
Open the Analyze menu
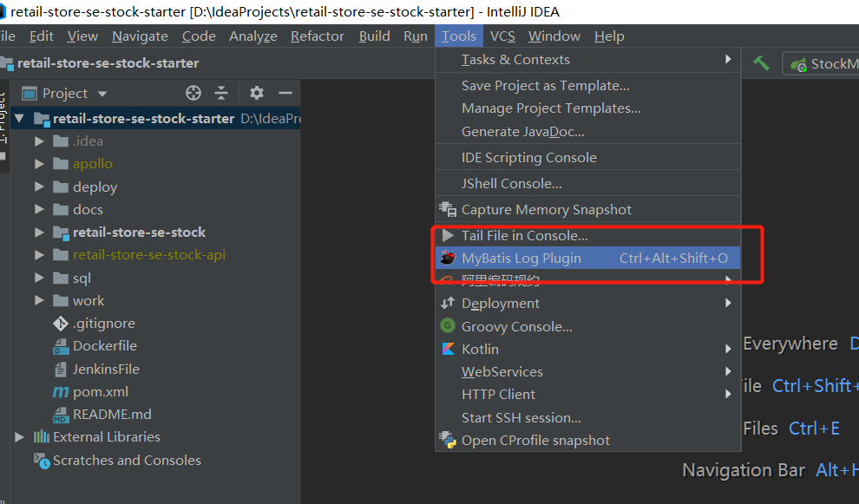click(253, 36)
